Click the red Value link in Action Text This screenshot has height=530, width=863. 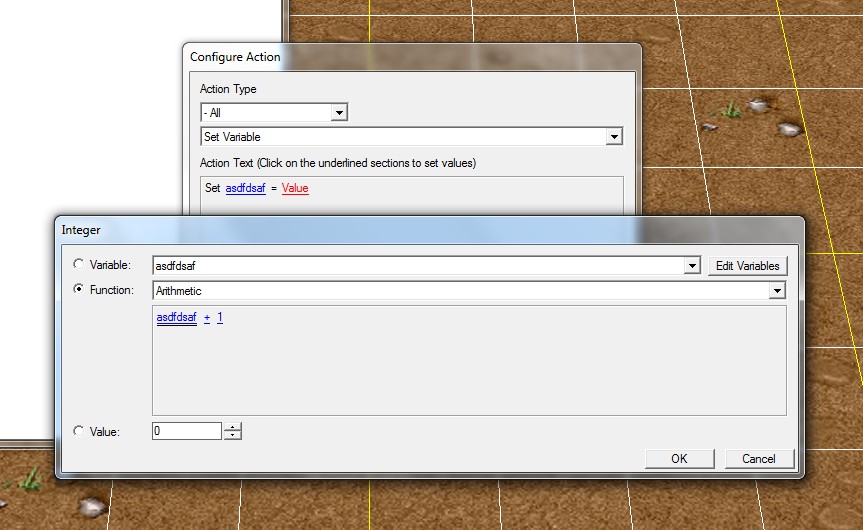coord(295,188)
